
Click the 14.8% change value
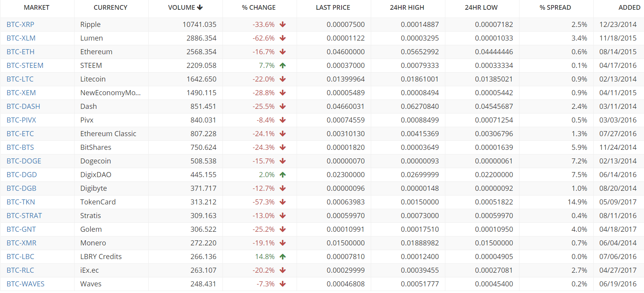(265, 257)
